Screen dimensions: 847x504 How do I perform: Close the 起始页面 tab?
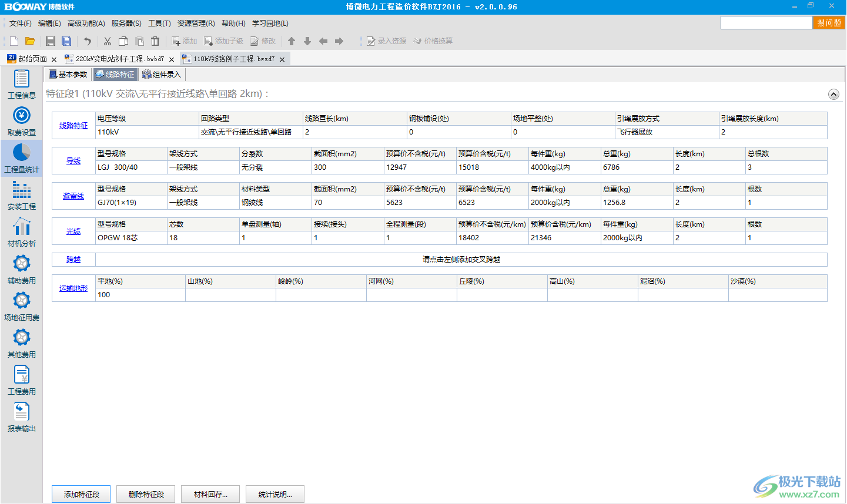click(x=54, y=59)
